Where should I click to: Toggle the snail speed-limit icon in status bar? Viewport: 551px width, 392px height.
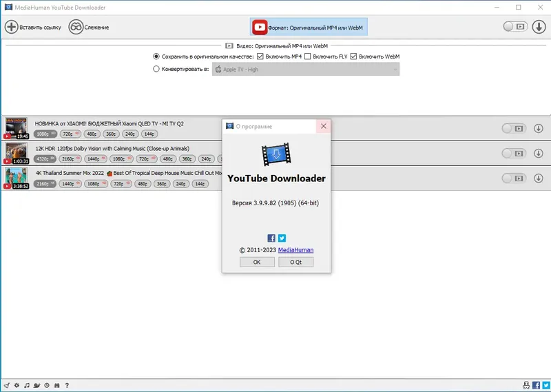(x=37, y=385)
